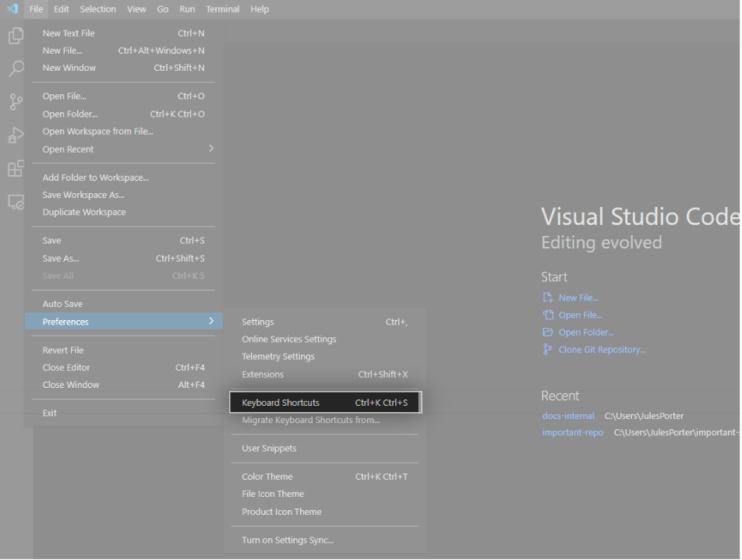Select Extensions in Preferences submenu
The height and width of the screenshot is (560, 742).
tap(325, 374)
